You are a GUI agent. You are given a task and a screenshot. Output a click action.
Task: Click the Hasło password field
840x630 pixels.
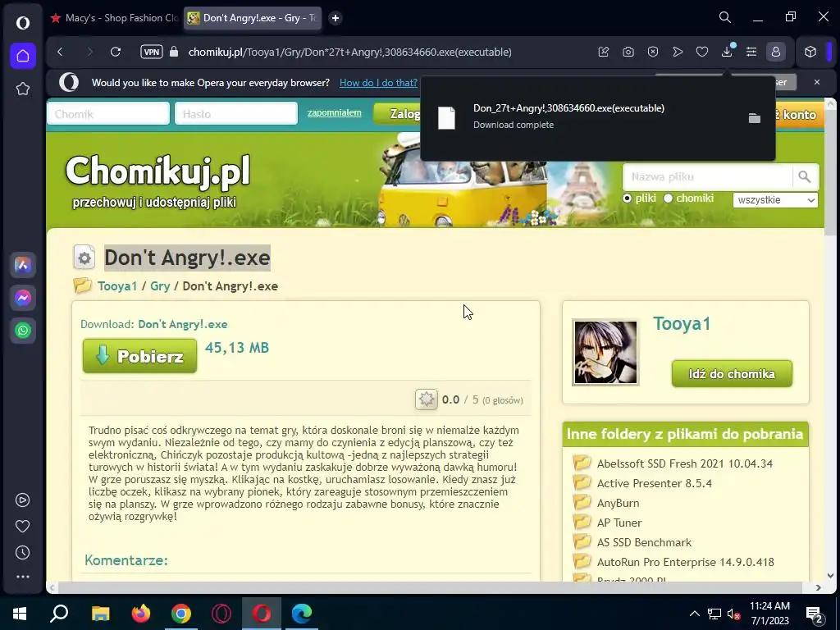click(236, 113)
